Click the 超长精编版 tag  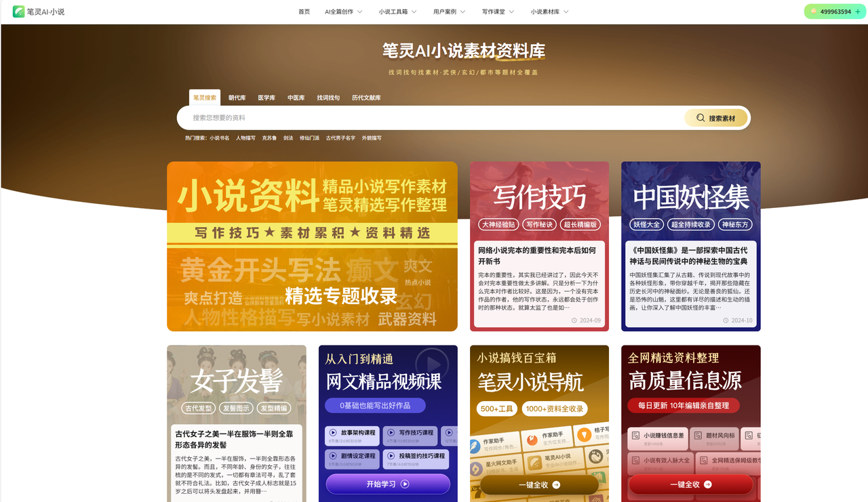pos(580,224)
